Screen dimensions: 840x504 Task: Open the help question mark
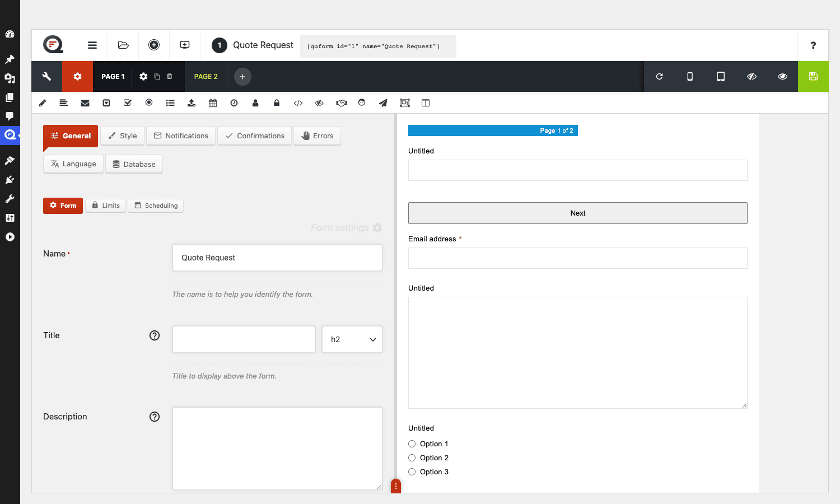click(813, 45)
